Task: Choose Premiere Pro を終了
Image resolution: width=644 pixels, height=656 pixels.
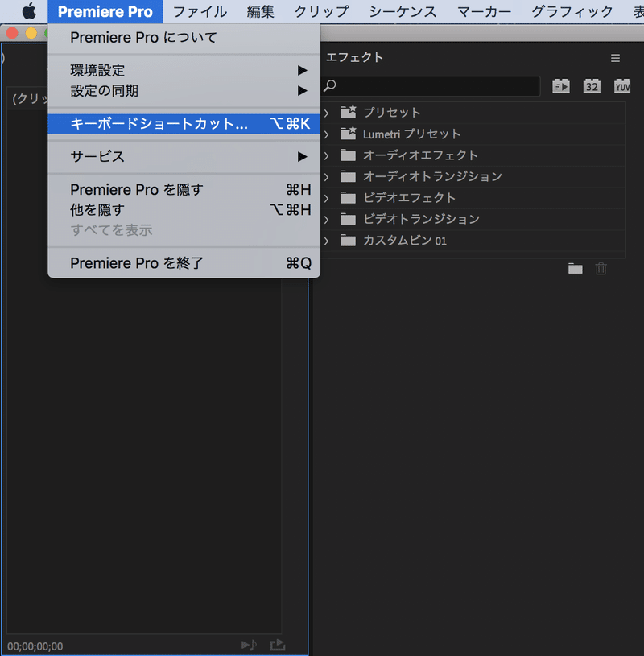Action: (184, 263)
